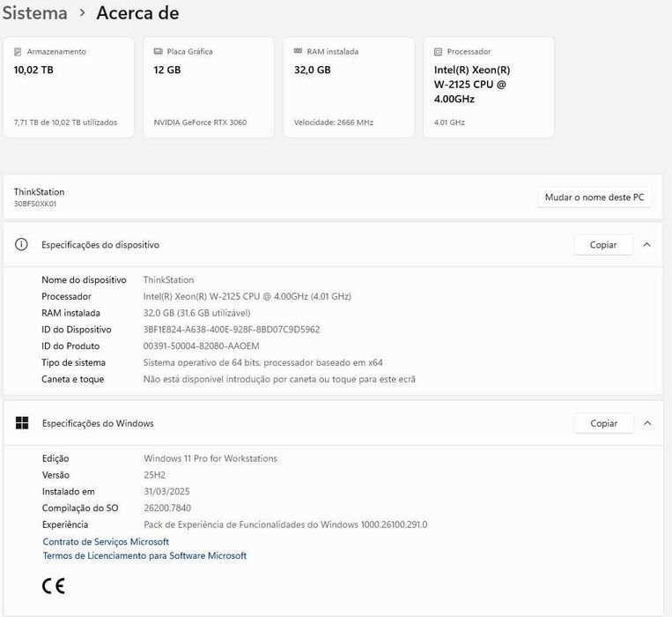Screen dimensions: 672x617
Task: Open the Placa Gráfica 12 GB card
Action: [209, 87]
